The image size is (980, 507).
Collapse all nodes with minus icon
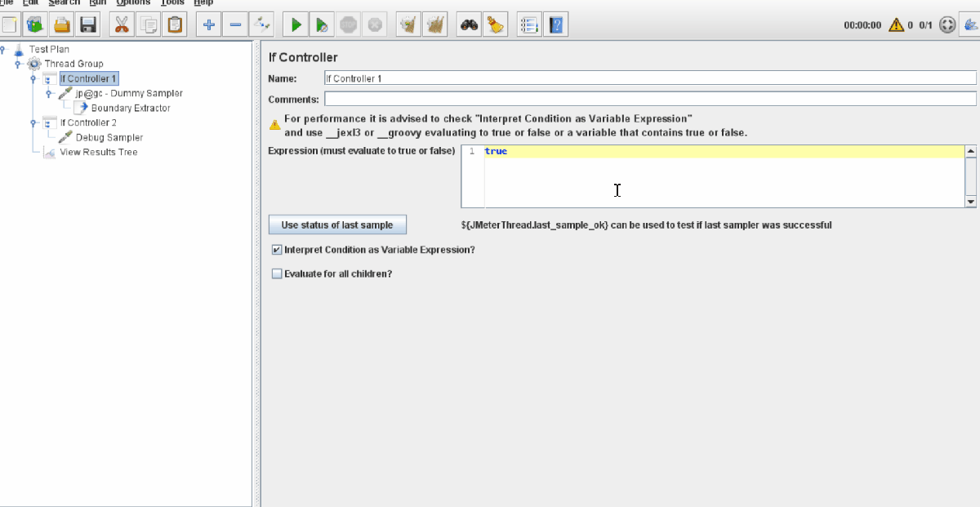tap(235, 24)
